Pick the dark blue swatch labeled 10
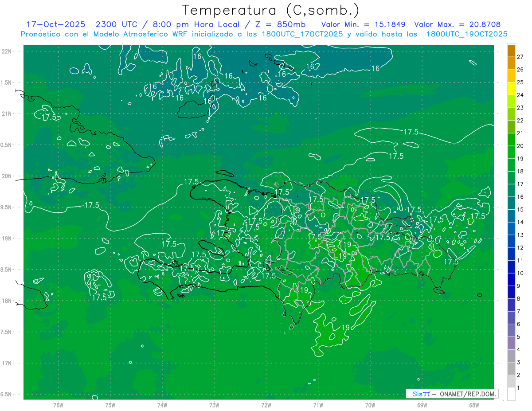532x411 pixels. click(x=511, y=267)
